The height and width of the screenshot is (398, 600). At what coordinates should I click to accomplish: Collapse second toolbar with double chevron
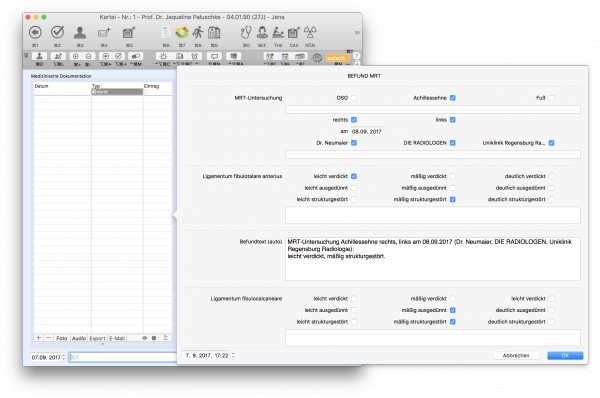pos(26,55)
